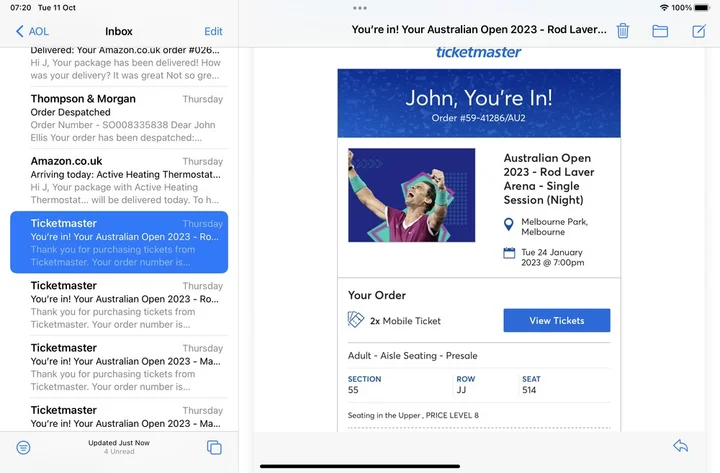Select the highlighted Ticketmaster email

(119, 243)
